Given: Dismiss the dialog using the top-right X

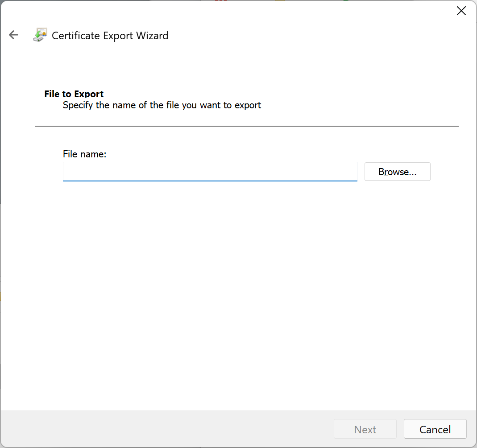Looking at the screenshot, I should coord(461,11).
